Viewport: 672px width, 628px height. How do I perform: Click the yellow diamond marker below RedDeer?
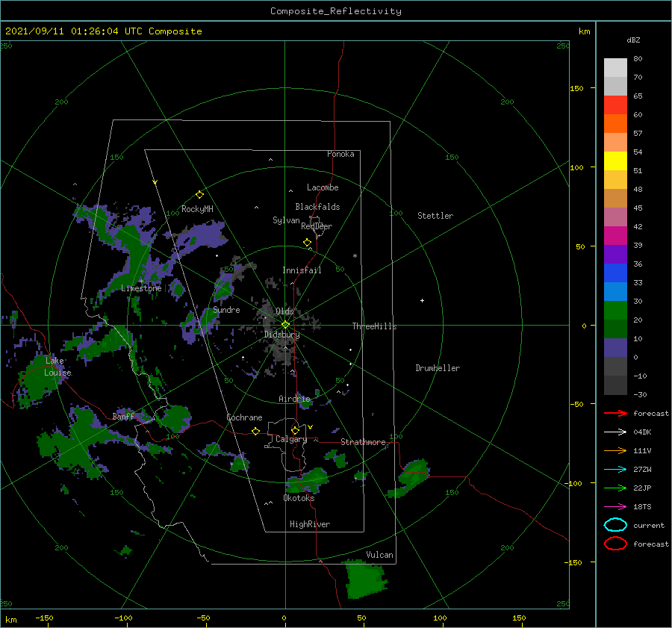(308, 243)
